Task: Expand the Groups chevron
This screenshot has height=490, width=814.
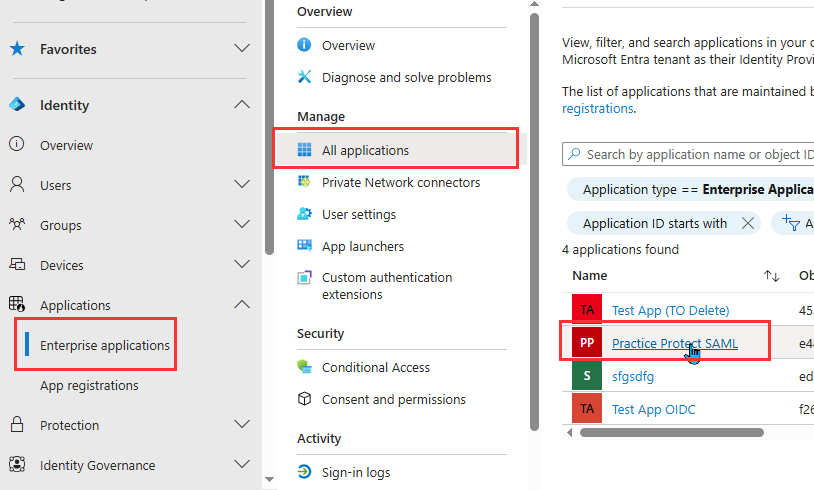Action: pos(242,224)
